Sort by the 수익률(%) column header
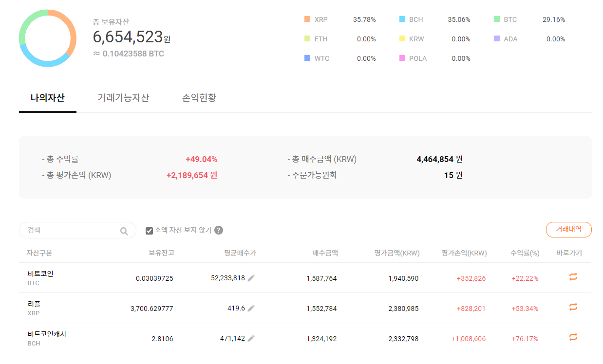603x364 pixels. tap(525, 253)
